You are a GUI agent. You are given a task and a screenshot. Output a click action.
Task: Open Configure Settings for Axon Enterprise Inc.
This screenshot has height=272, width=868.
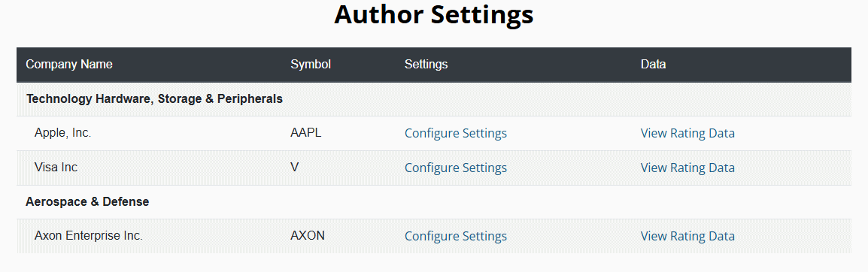[456, 236]
